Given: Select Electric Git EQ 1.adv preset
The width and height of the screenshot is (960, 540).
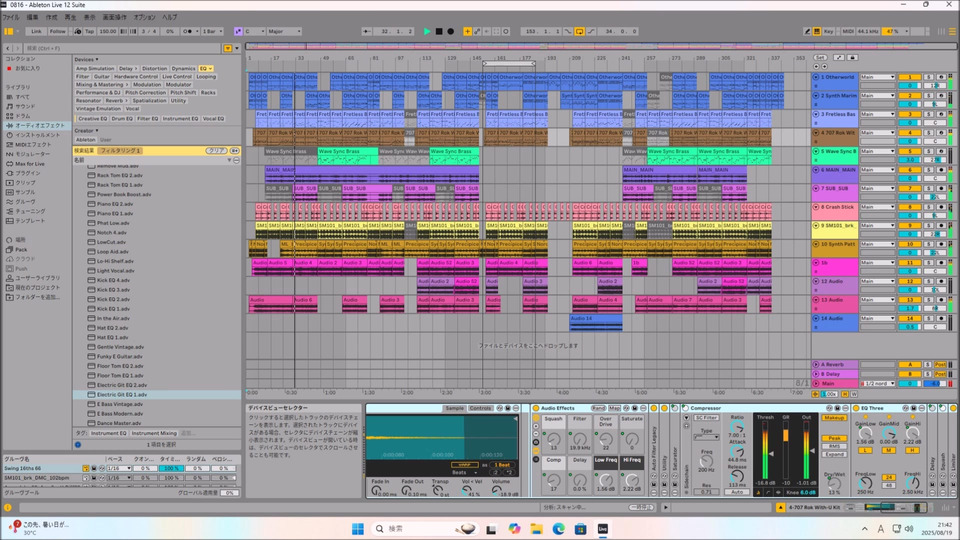Looking at the screenshot, I should point(120,395).
